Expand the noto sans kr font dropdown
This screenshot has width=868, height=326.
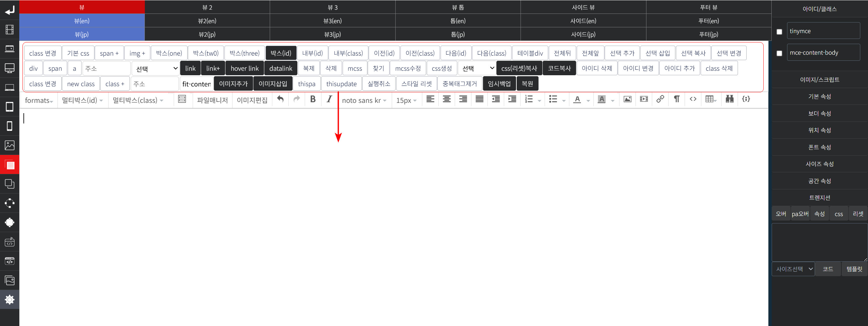point(364,101)
